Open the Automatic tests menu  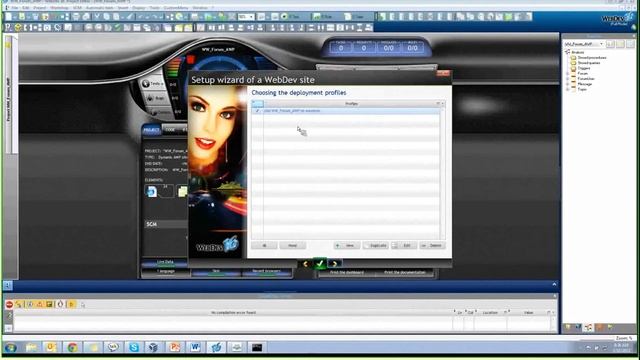100,7
